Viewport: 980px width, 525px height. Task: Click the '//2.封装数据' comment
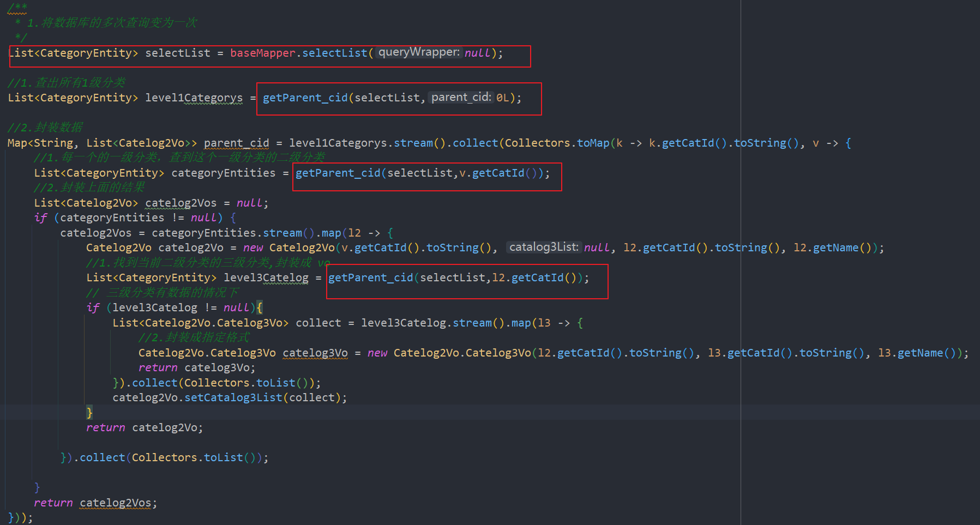coord(45,128)
